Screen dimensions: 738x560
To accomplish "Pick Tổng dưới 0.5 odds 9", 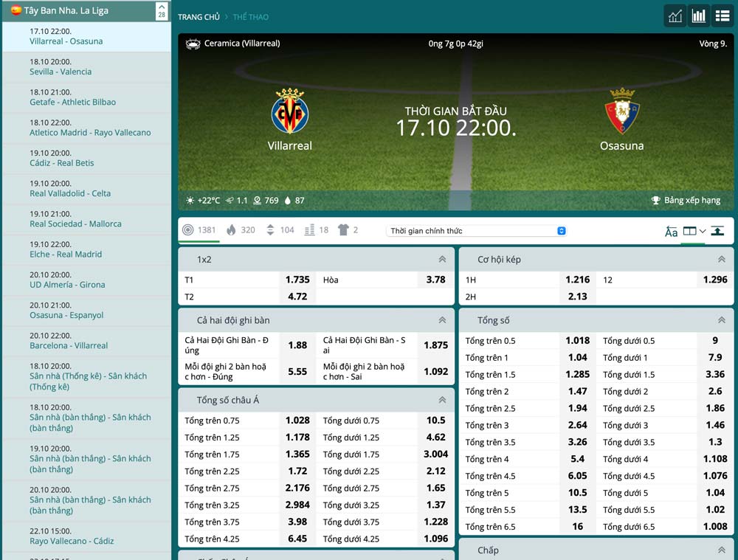I will tap(715, 340).
